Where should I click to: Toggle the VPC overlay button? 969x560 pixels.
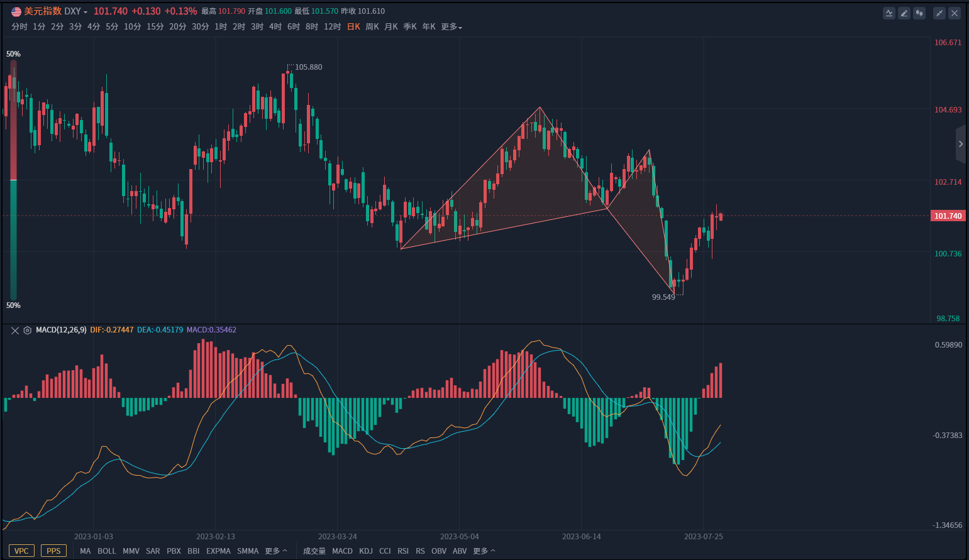21,551
